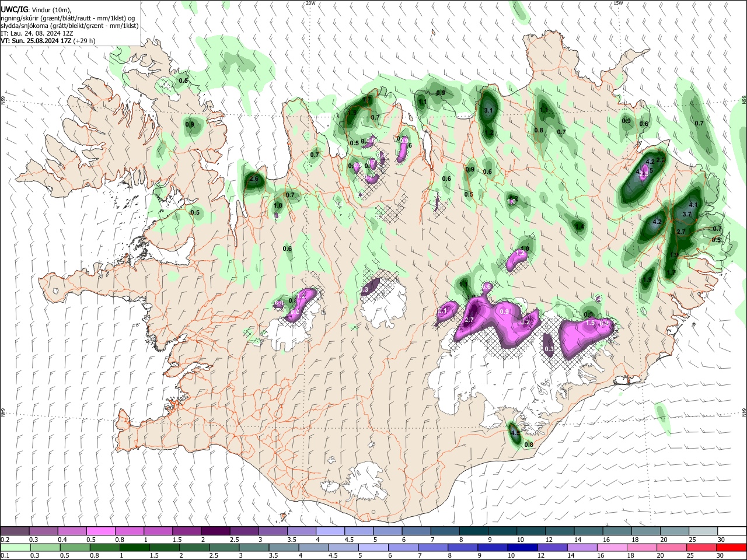Click the pale green swatch labeled 0.1
747x560 pixels.
(x=15, y=548)
